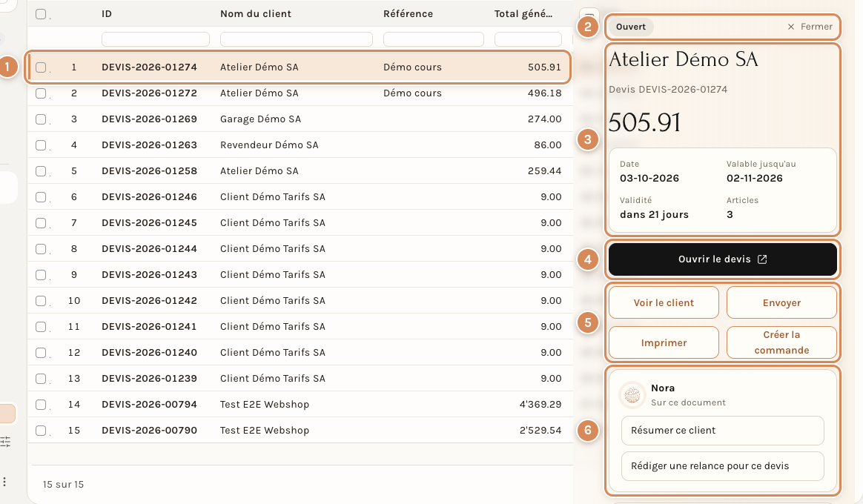Click the 15 sur 15 row count
Image resolution: width=863 pixels, height=504 pixels.
click(x=63, y=484)
